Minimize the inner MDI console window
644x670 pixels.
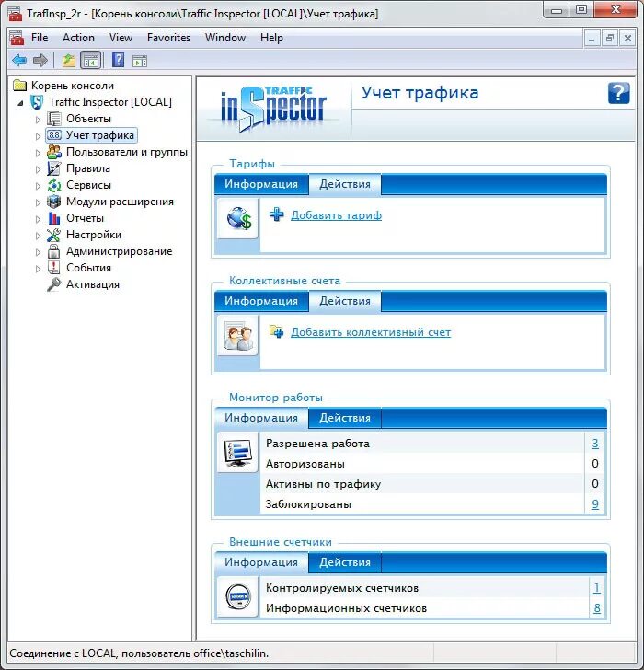pyautogui.click(x=592, y=39)
